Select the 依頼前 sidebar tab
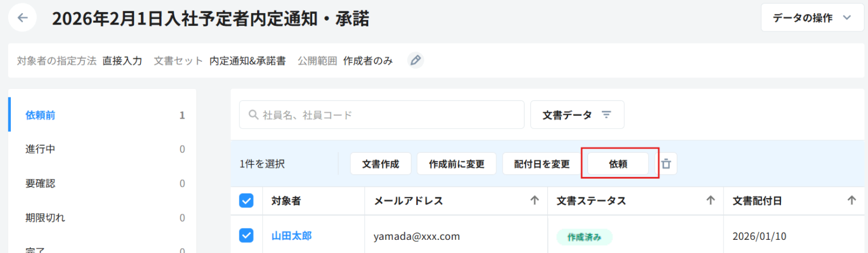The image size is (868, 253). tap(41, 115)
